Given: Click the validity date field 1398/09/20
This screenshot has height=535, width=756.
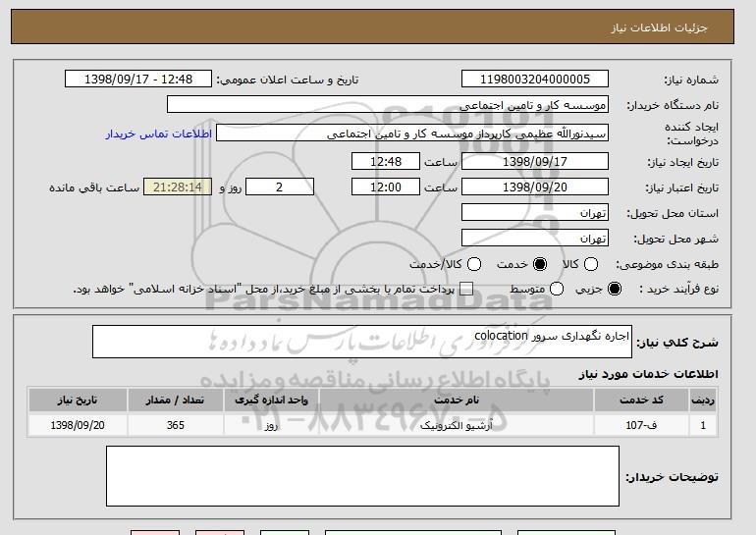Looking at the screenshot, I should point(535,187).
